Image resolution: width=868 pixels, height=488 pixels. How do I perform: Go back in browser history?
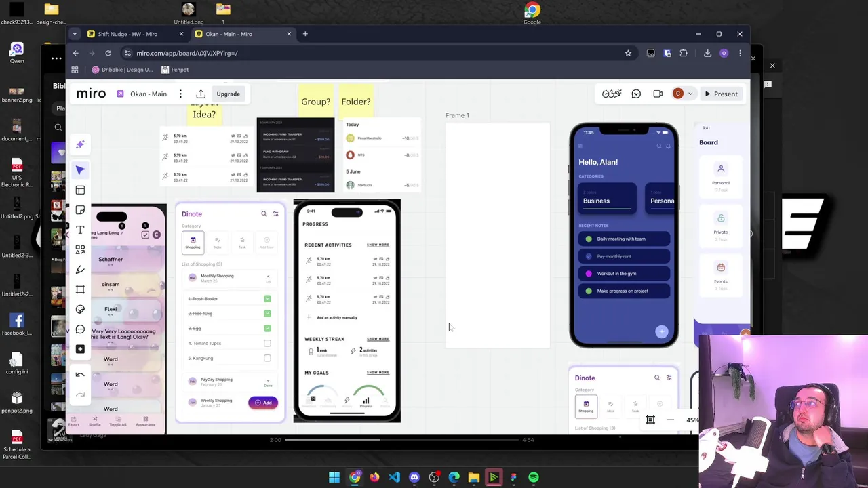(76, 53)
